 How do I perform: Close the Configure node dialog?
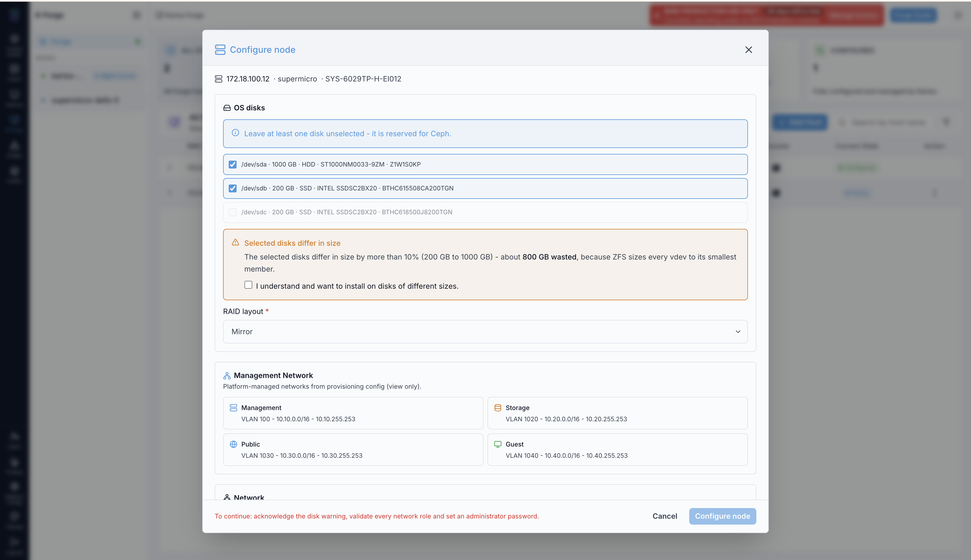pyautogui.click(x=749, y=50)
